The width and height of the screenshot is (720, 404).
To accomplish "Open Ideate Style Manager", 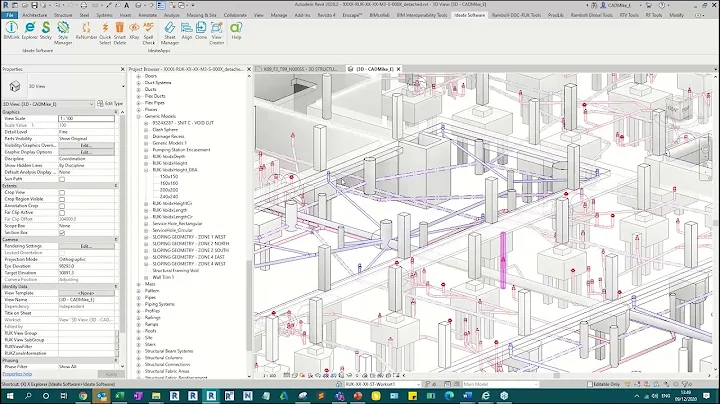I will (x=63, y=34).
